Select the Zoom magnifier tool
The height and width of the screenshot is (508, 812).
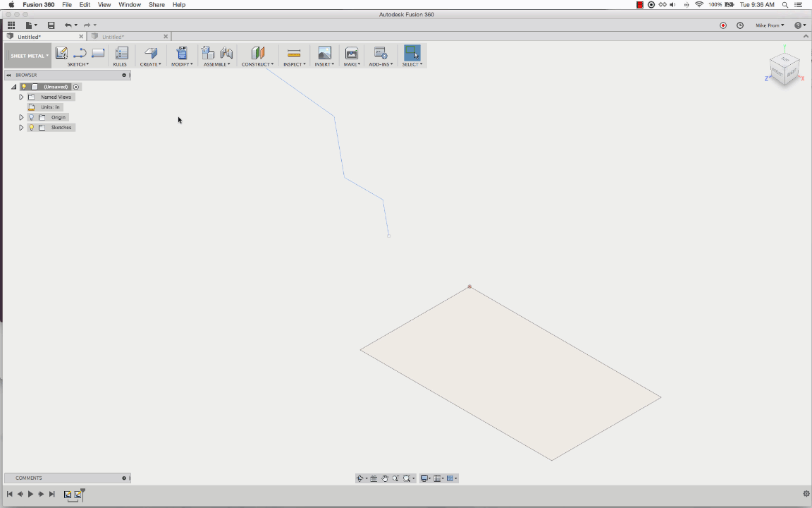(395, 478)
